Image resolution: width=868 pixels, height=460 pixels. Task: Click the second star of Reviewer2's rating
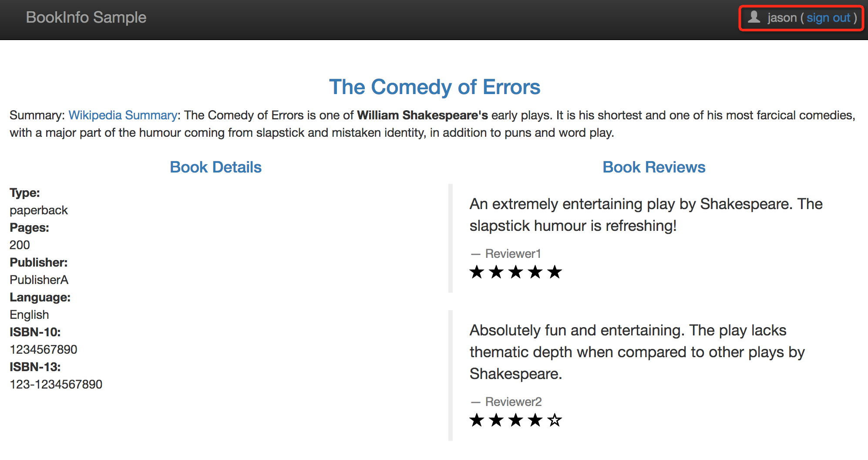coord(496,420)
